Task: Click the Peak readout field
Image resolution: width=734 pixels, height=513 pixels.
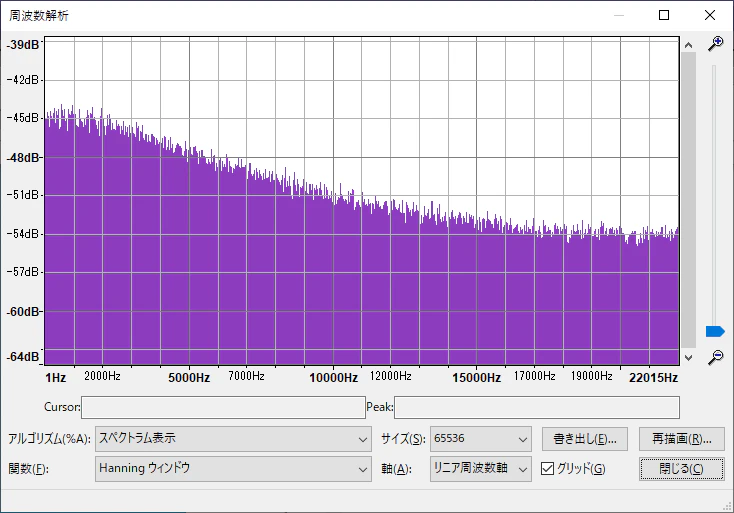Action: pyautogui.click(x=537, y=407)
